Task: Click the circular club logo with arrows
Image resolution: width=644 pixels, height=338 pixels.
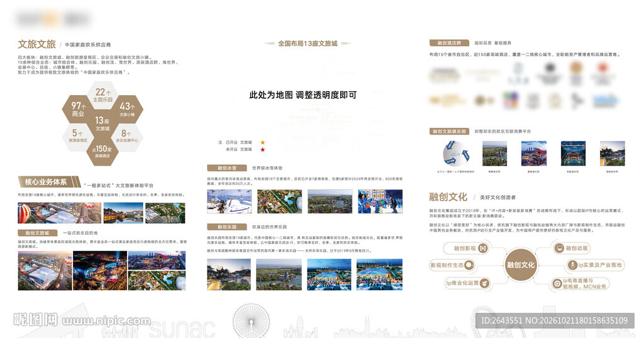Action: (455, 154)
